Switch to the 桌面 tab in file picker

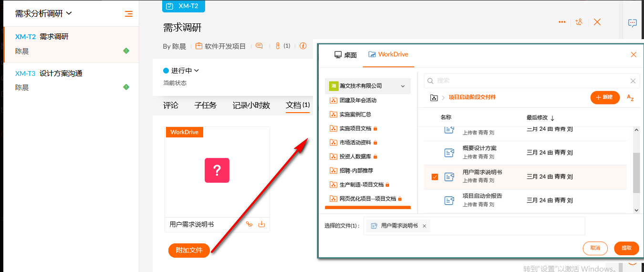click(x=345, y=55)
